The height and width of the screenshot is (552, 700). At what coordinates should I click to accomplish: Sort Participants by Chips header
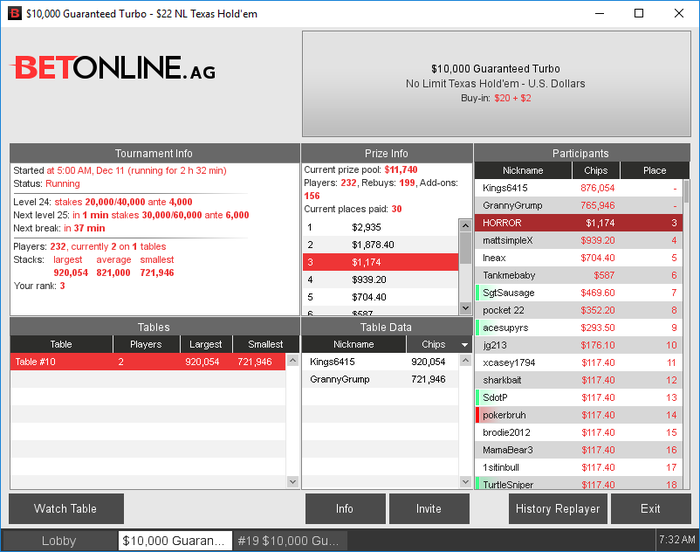[x=596, y=171]
